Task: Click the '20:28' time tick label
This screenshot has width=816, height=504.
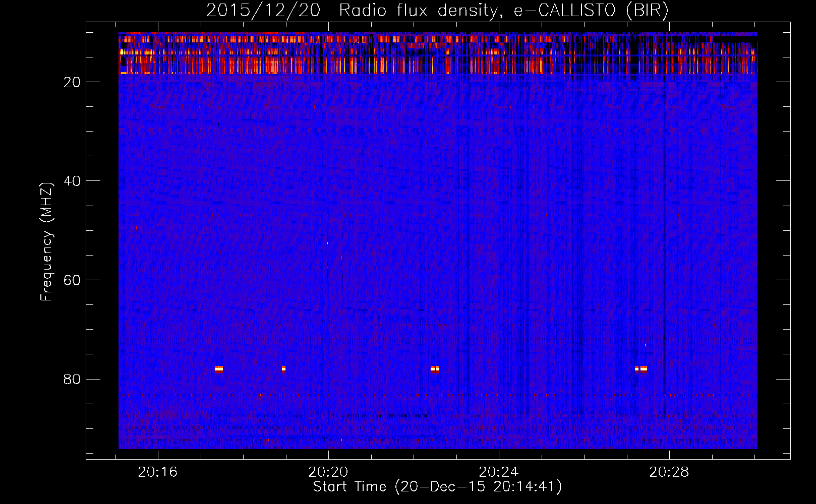Action: (669, 472)
